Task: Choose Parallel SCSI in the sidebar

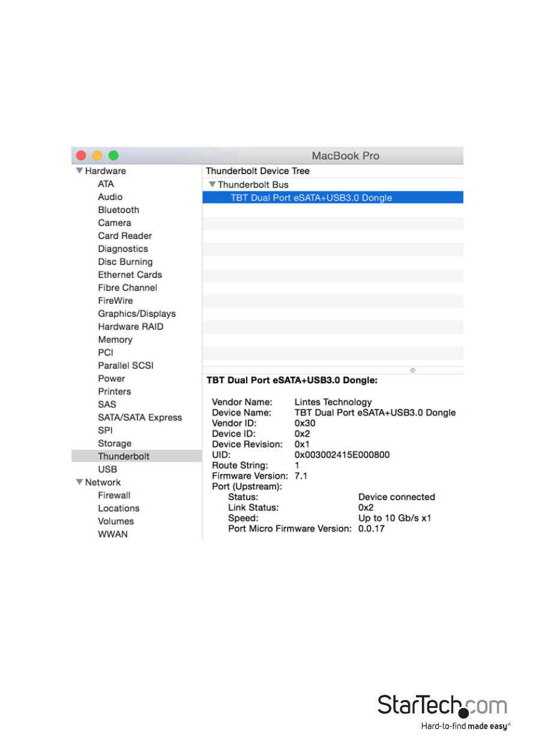Action: (x=126, y=366)
